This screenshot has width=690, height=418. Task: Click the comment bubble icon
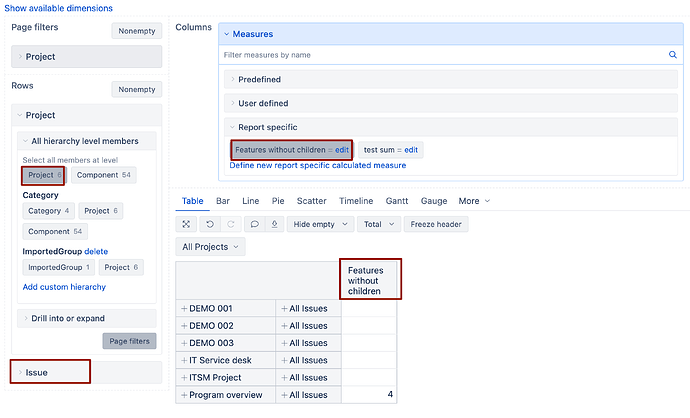pos(254,224)
